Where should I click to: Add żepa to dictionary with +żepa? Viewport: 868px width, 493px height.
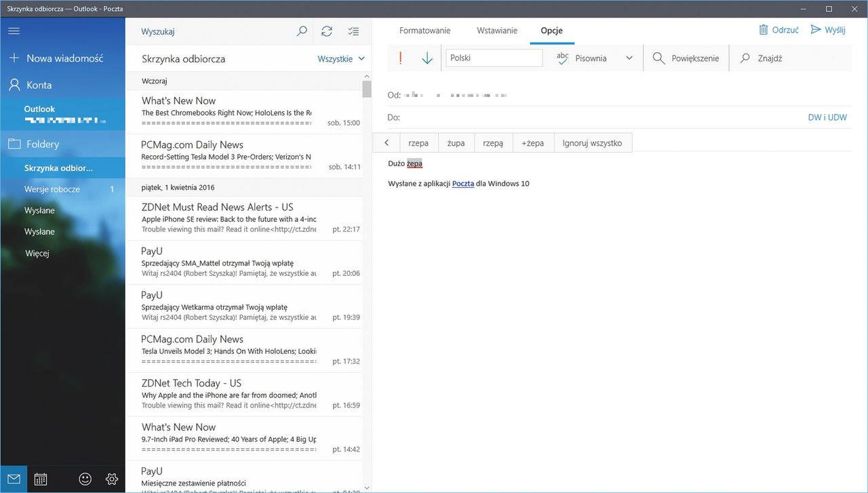(x=533, y=143)
